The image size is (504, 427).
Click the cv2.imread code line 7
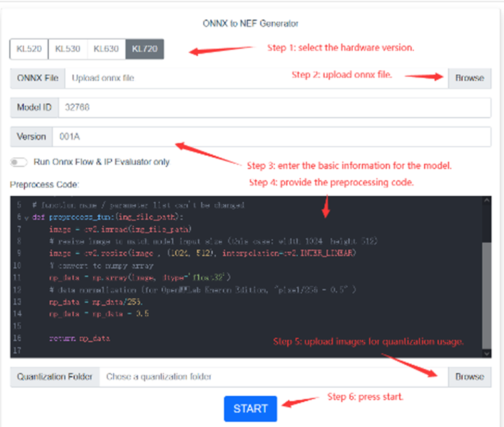tap(120, 229)
